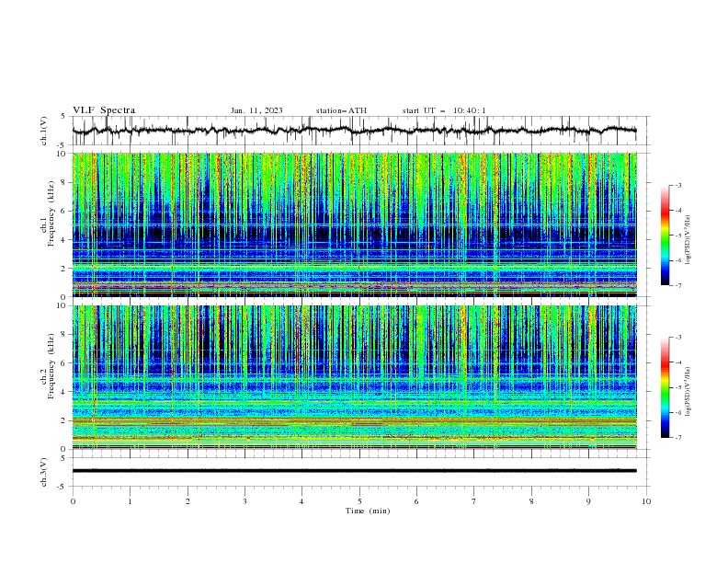Image resolution: width=728 pixels, height=563 pixels.
Task: Click the 'VLF Spectra' title text
Action: (x=104, y=110)
